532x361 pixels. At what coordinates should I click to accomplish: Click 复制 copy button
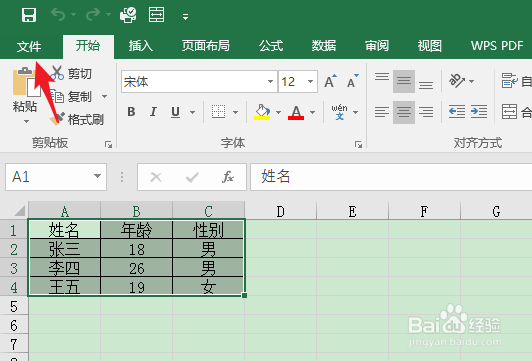[x=72, y=97]
